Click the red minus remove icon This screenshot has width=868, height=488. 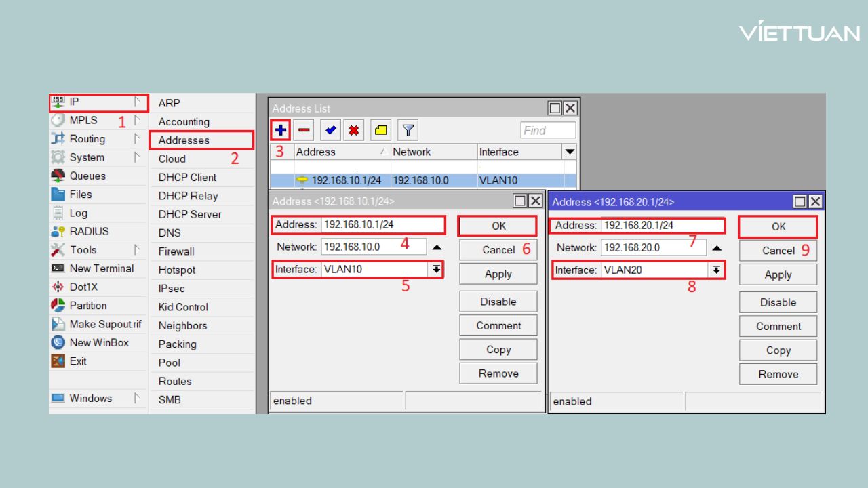pyautogui.click(x=303, y=130)
